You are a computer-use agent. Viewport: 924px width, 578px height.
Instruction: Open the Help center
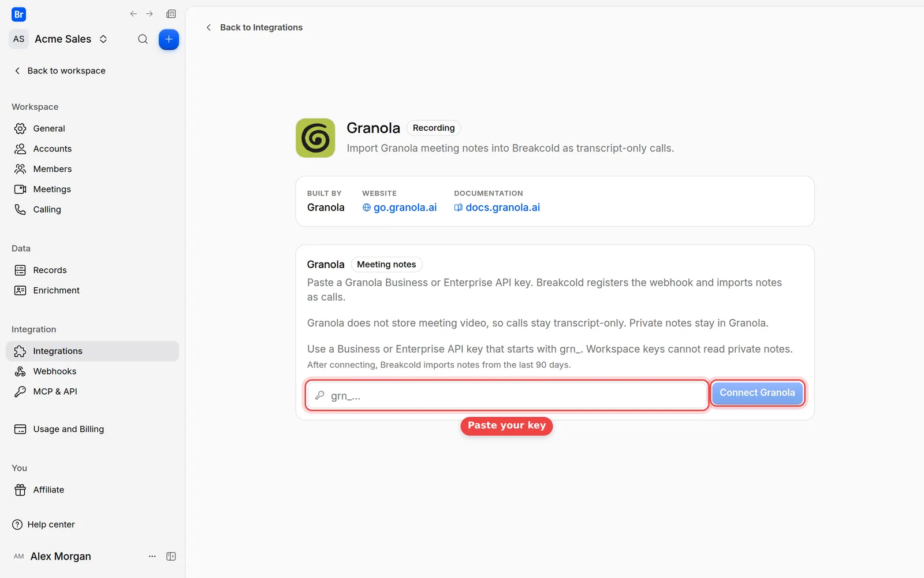click(43, 524)
